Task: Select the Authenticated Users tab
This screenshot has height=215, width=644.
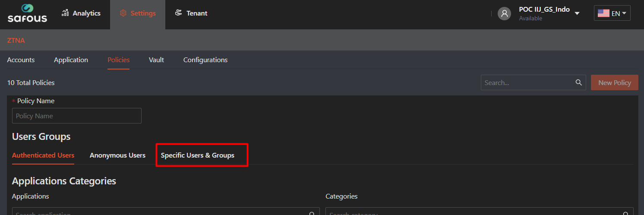Action: click(x=43, y=155)
